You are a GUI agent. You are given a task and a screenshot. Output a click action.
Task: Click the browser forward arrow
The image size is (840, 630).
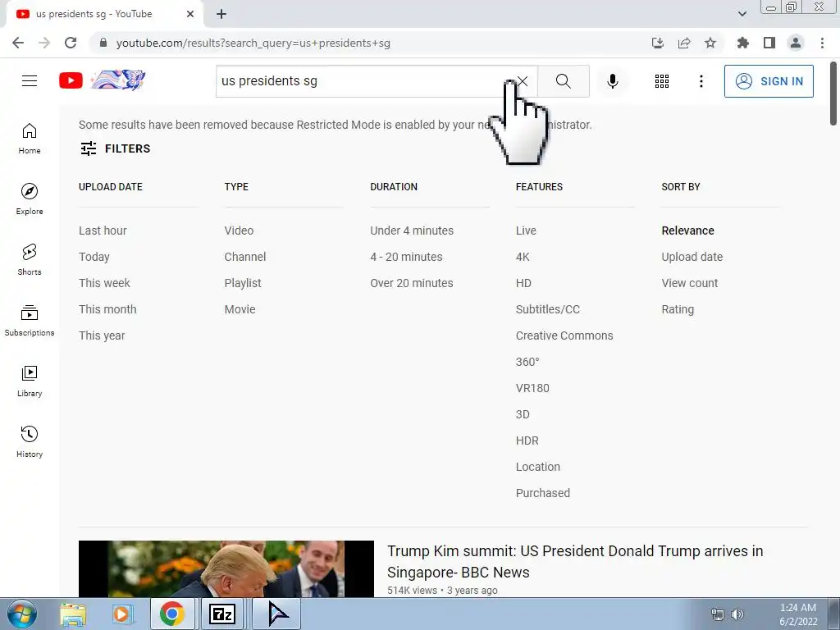44,43
